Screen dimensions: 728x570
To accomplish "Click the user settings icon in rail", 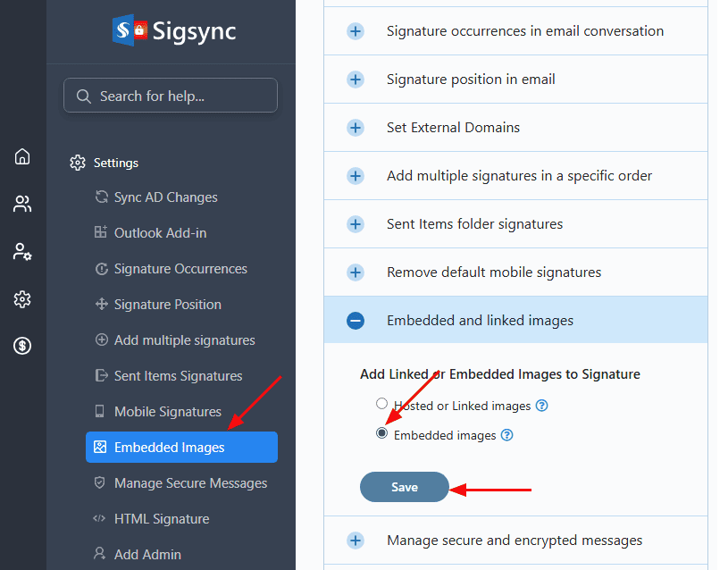I will [22, 252].
